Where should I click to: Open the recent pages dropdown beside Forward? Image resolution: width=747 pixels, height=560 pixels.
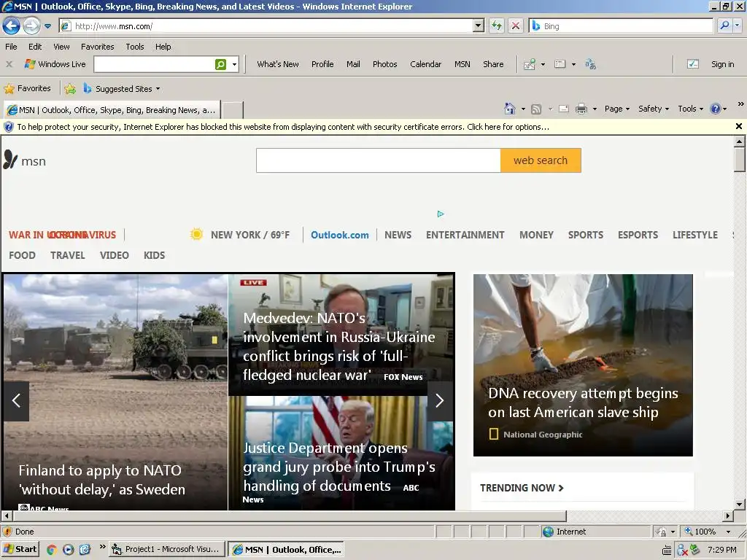pos(47,26)
